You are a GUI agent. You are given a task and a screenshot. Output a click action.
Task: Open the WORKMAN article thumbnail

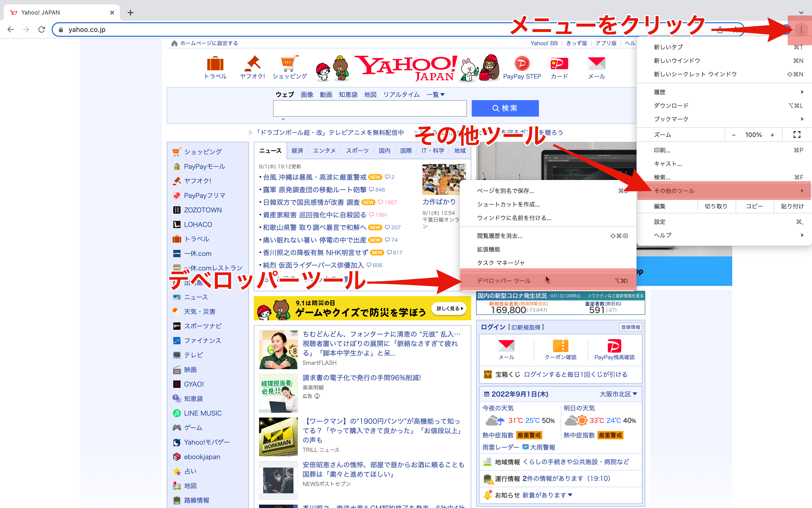point(278,436)
